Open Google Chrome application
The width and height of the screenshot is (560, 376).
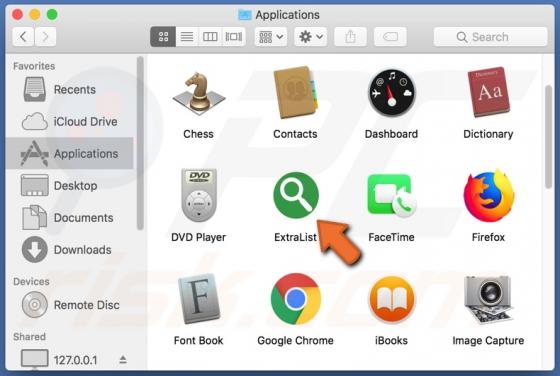296,299
